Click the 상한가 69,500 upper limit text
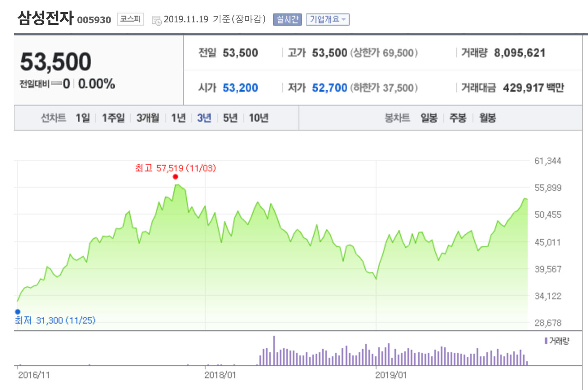This screenshot has height=390, width=588. pos(384,53)
